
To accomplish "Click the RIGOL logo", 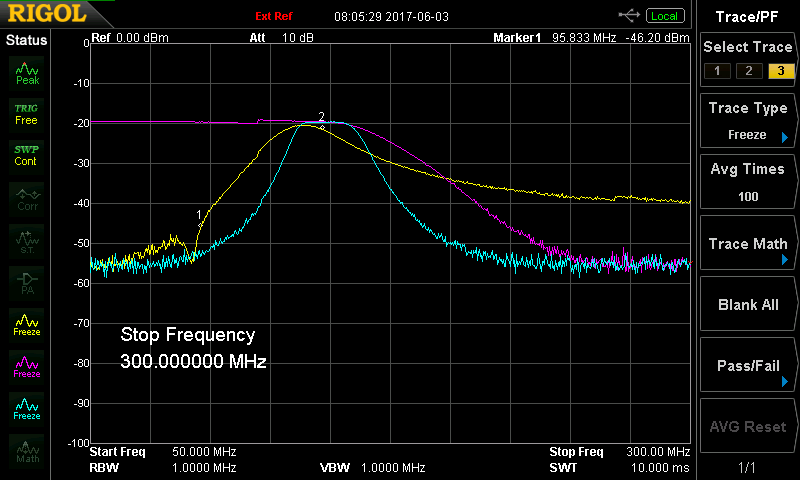I will click(x=47, y=13).
